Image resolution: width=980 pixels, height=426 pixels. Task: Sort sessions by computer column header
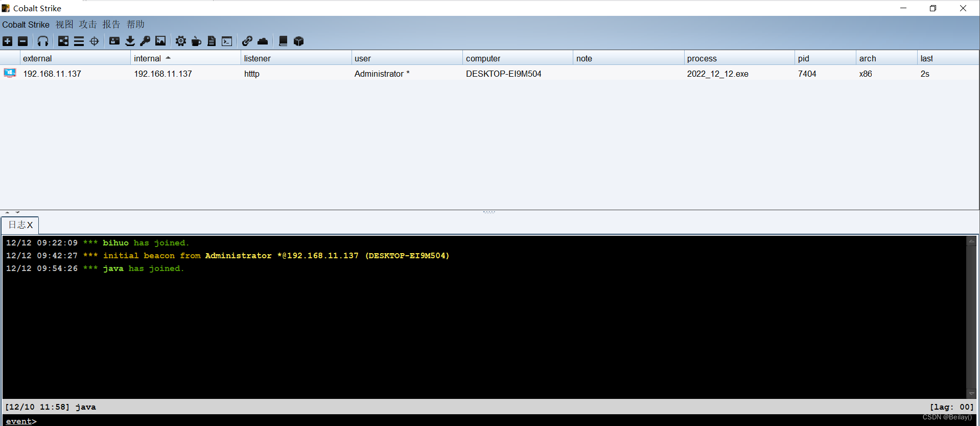[x=518, y=58]
